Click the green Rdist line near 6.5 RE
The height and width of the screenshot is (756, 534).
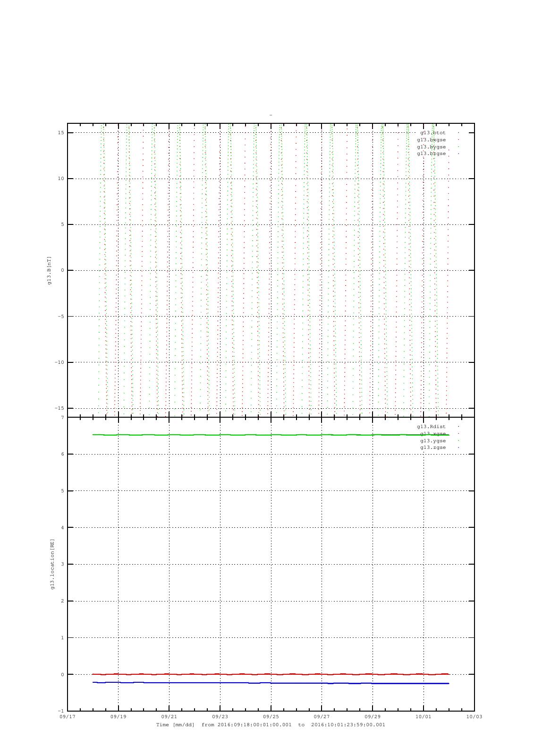click(271, 435)
